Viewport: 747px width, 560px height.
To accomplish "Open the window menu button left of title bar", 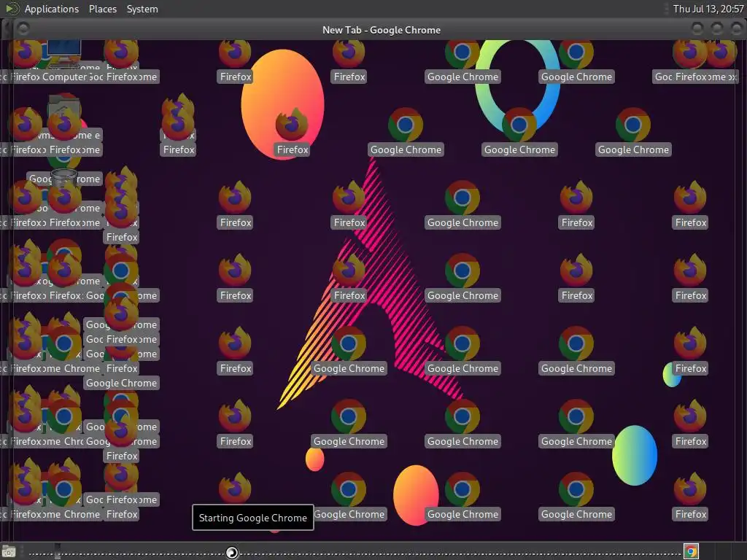I will [x=23, y=29].
